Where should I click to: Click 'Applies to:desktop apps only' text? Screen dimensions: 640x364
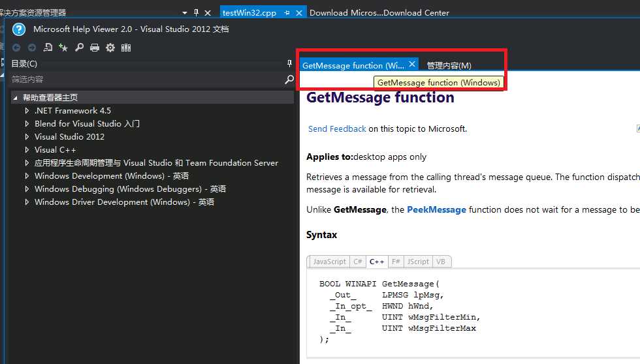366,157
